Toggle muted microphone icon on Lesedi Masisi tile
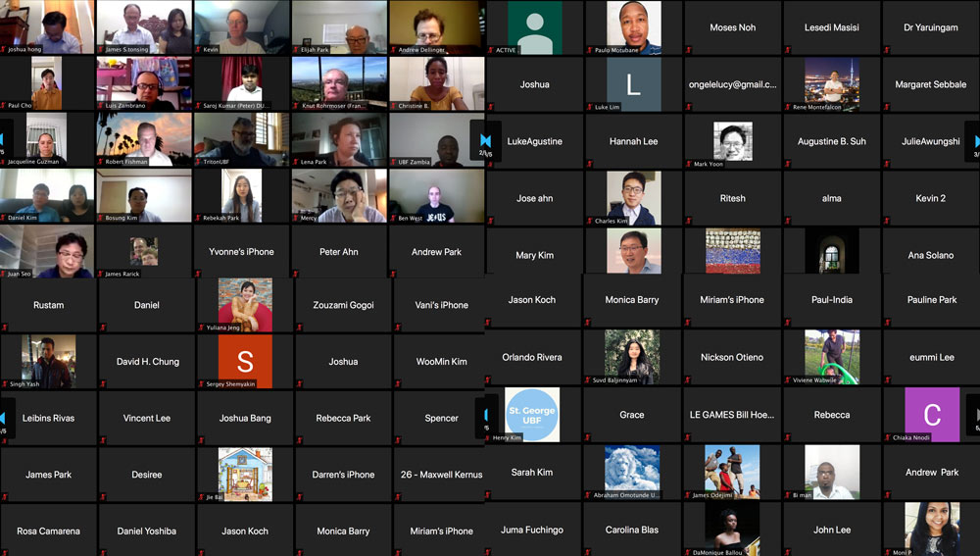Screen dimensions: 980x556 click(x=788, y=50)
